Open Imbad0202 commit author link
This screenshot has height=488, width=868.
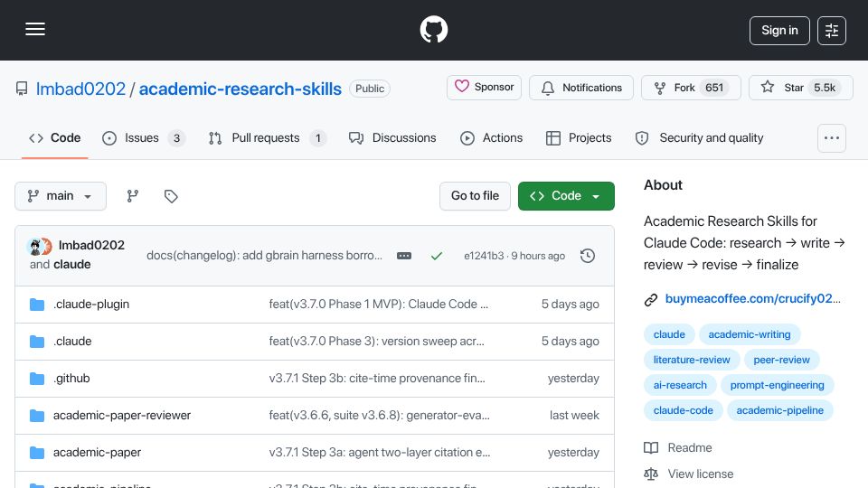[x=91, y=245]
